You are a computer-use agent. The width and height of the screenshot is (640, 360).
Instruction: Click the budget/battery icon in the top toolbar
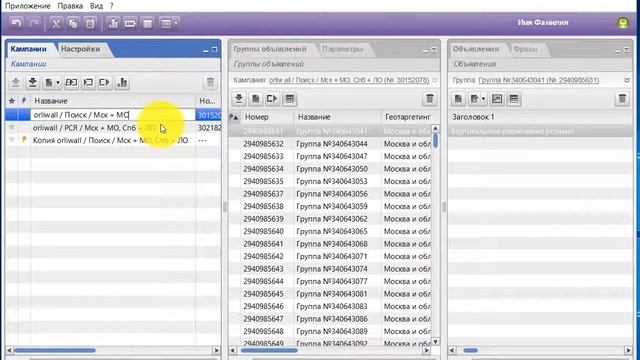pyautogui.click(x=130, y=23)
